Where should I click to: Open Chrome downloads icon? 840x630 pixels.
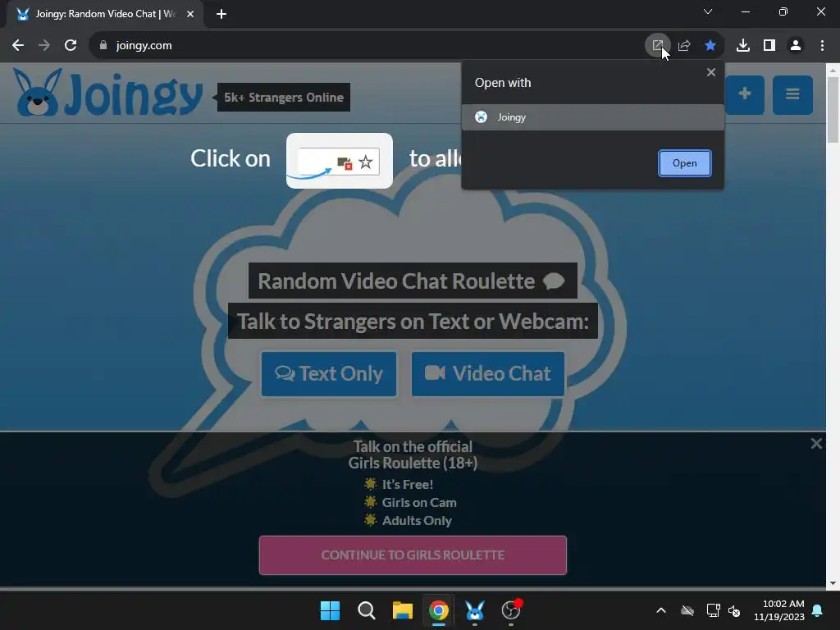coord(742,46)
